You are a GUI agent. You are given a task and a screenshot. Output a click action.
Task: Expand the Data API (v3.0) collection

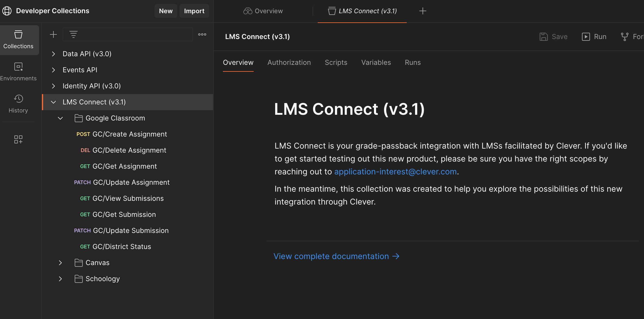click(53, 54)
